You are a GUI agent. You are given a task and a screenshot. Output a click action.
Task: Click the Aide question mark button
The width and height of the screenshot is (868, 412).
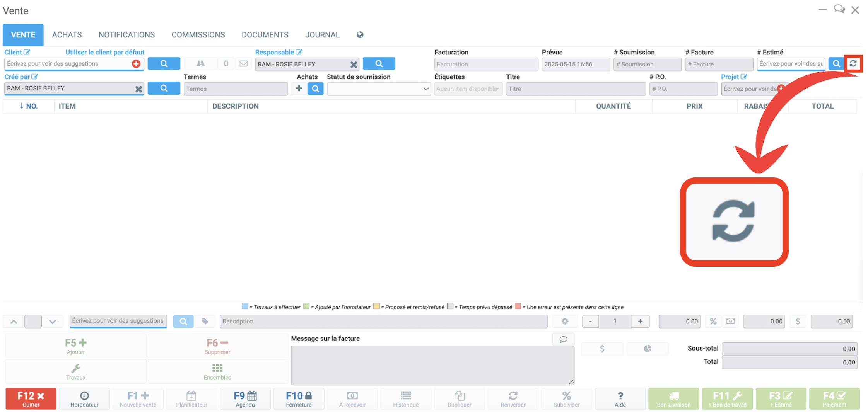[x=620, y=399]
